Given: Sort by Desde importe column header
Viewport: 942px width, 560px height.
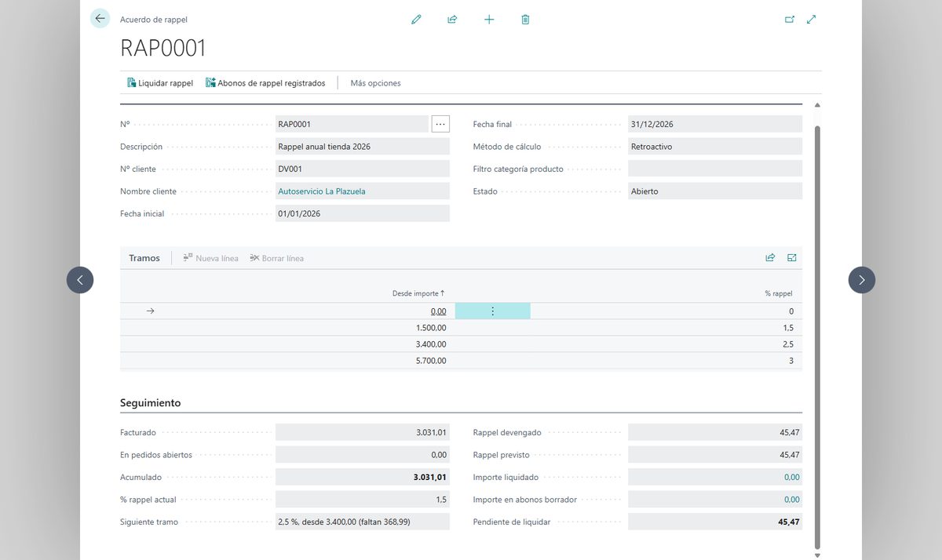Looking at the screenshot, I should [x=418, y=293].
